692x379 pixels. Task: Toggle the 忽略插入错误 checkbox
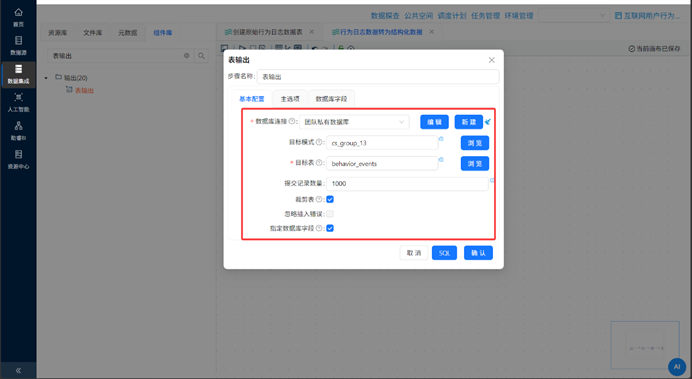click(x=330, y=214)
